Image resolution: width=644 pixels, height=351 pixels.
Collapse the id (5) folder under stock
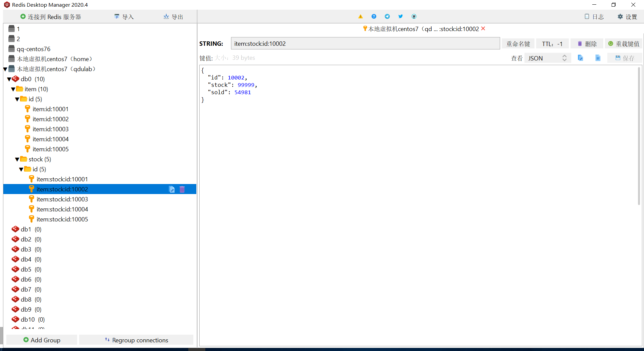[21, 169]
